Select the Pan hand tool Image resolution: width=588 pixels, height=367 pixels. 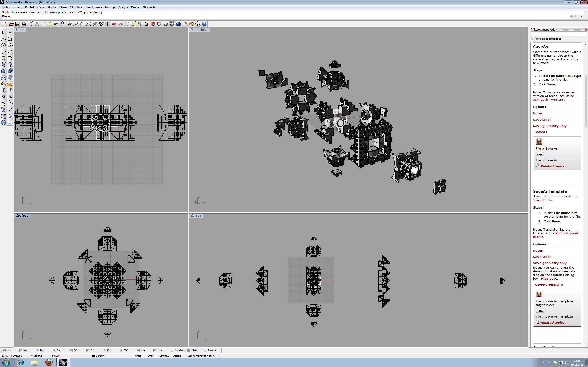(62, 24)
